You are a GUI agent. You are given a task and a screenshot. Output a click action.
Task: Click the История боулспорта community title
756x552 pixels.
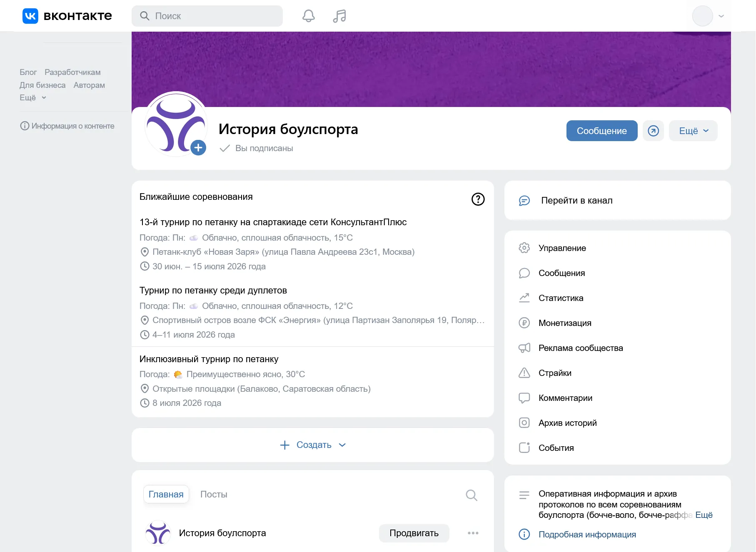(x=288, y=129)
